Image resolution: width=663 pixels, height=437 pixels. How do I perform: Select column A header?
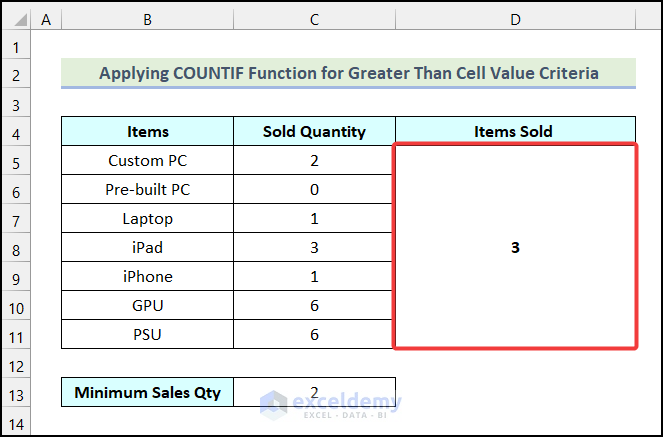46,18
